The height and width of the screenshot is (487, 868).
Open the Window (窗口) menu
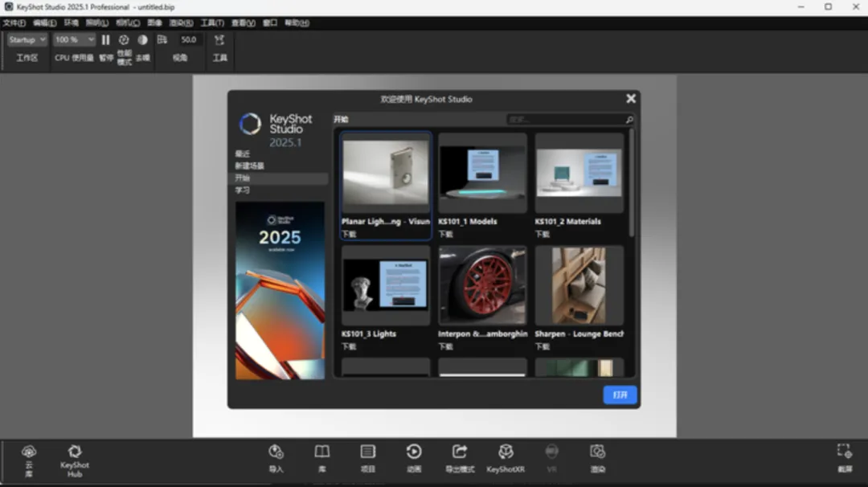[x=269, y=23]
